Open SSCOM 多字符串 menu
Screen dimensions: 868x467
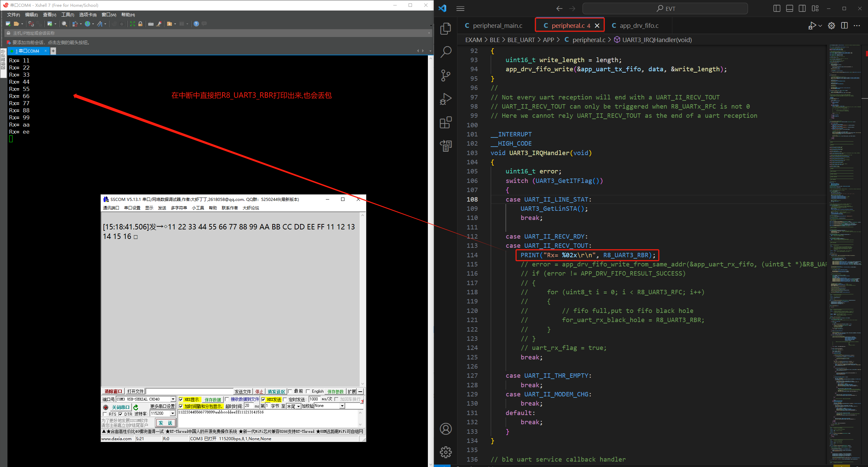click(x=179, y=208)
